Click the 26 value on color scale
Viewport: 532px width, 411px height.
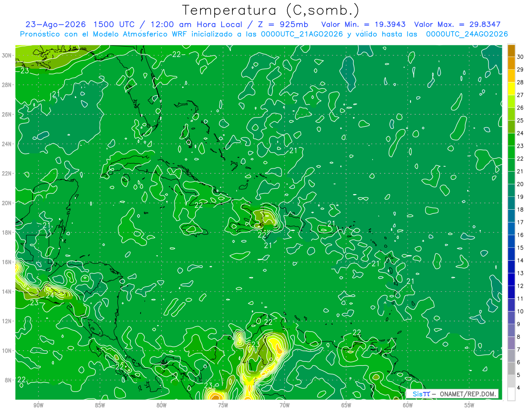click(520, 107)
